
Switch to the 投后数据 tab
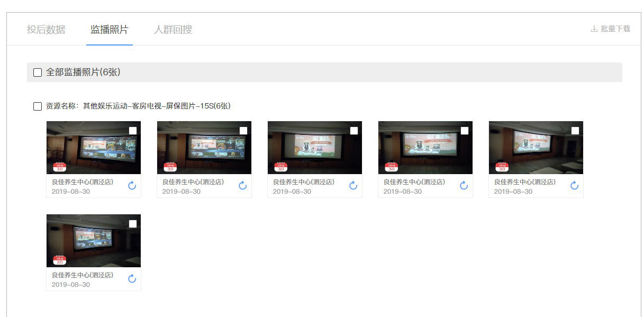tap(46, 30)
